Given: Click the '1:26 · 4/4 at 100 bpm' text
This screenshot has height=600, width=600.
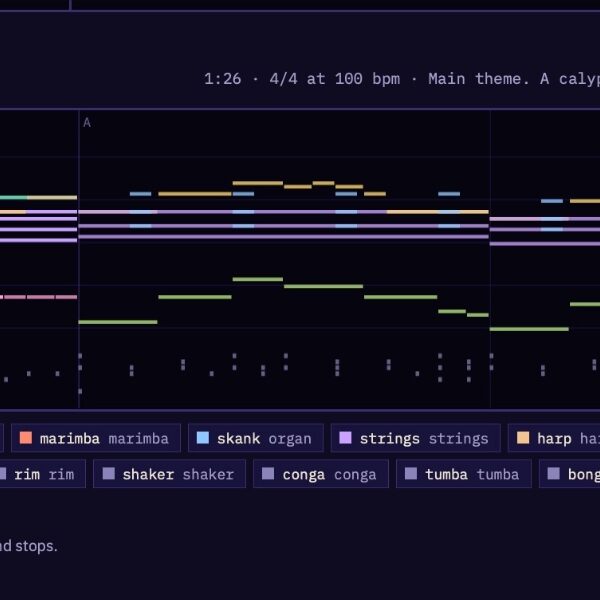Looking at the screenshot, I should pos(302,79).
